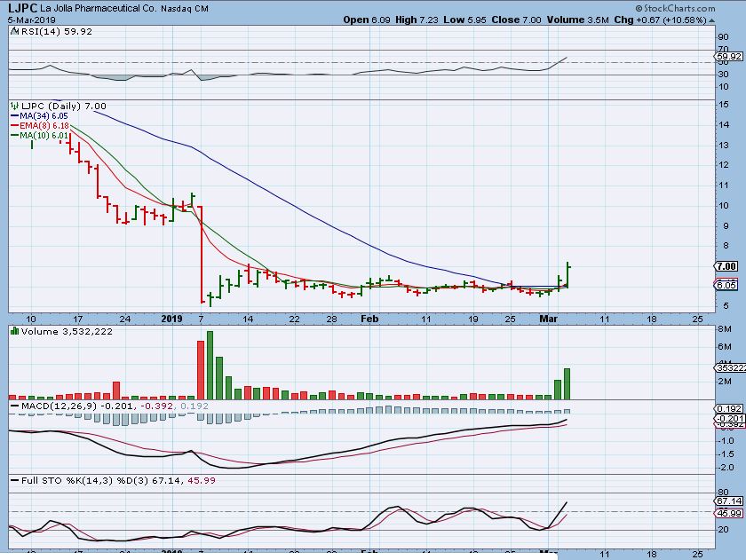
Task: Click the bar-chart icon beside Volume label
Action: coord(15,331)
